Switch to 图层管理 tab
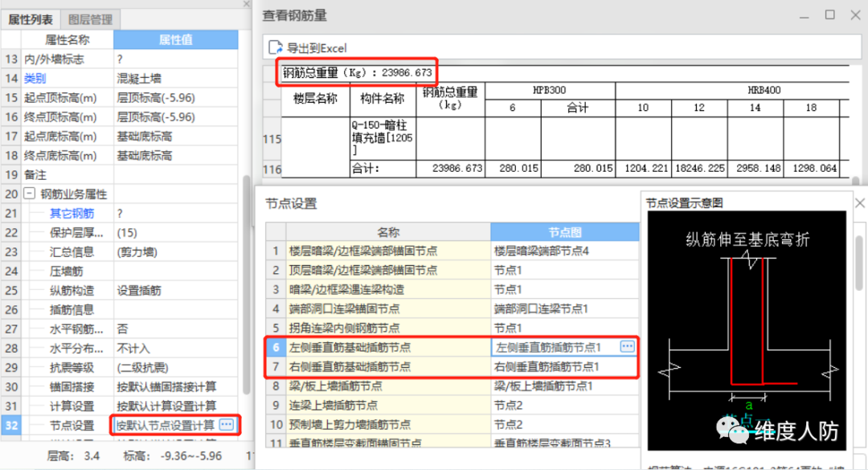This screenshot has width=868, height=470. pyautogui.click(x=90, y=20)
